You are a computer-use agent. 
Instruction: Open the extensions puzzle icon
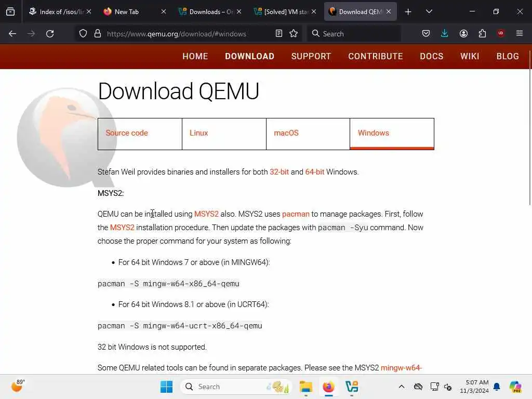482,34
